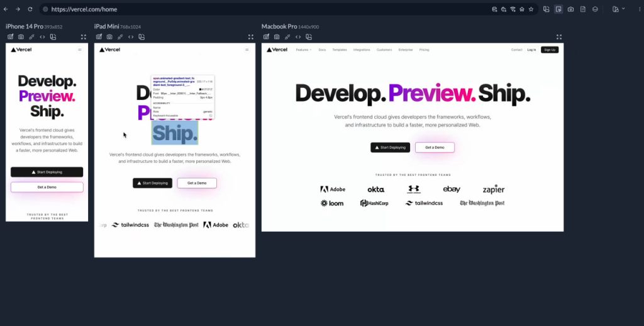Image resolution: width=644 pixels, height=326 pixels.
Task: Expand the Macbook Pro preview to fullscreen
Action: [x=559, y=37]
